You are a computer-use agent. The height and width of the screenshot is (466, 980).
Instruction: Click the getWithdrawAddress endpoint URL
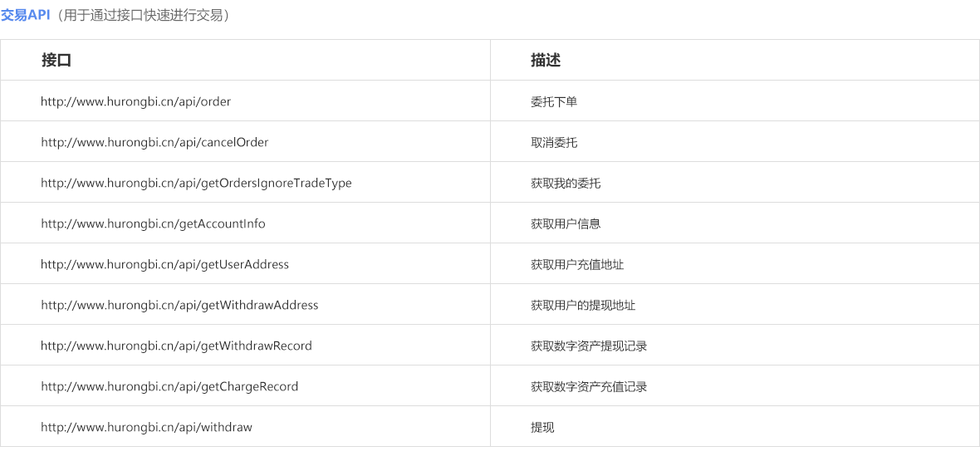(x=179, y=305)
